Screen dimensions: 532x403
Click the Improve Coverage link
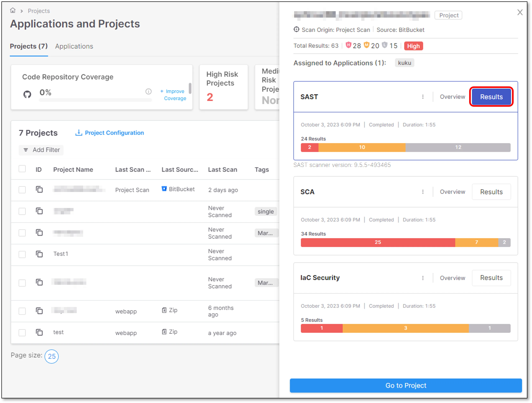(175, 95)
